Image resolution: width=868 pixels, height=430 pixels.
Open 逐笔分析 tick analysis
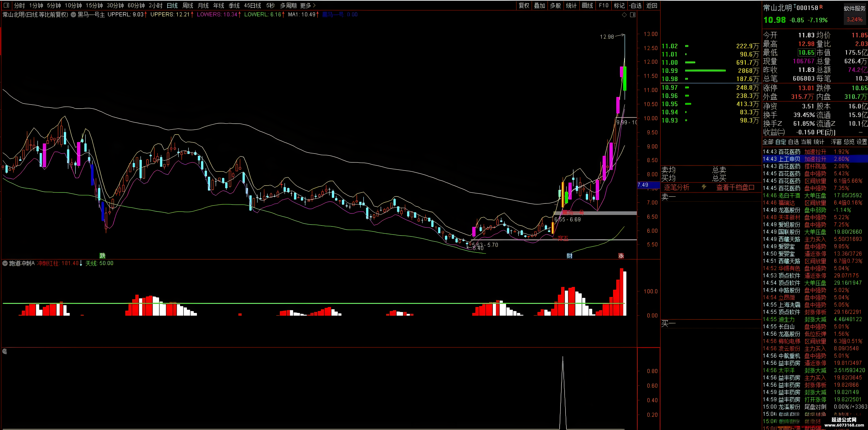click(x=677, y=188)
